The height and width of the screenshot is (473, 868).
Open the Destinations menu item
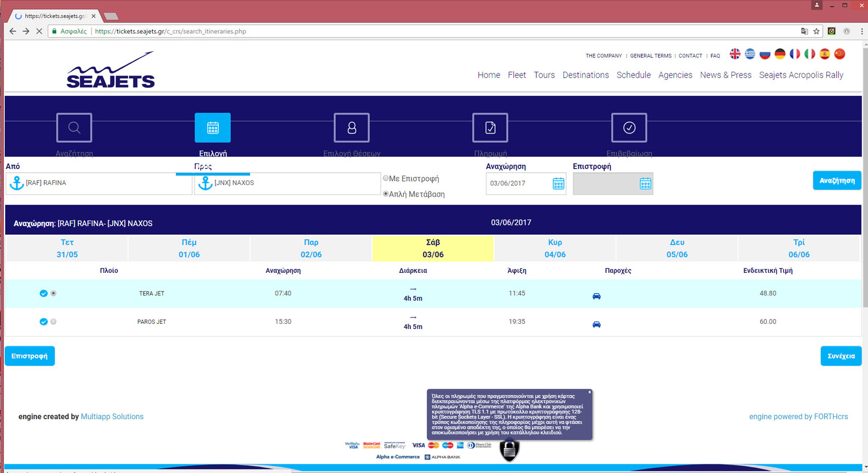585,75
